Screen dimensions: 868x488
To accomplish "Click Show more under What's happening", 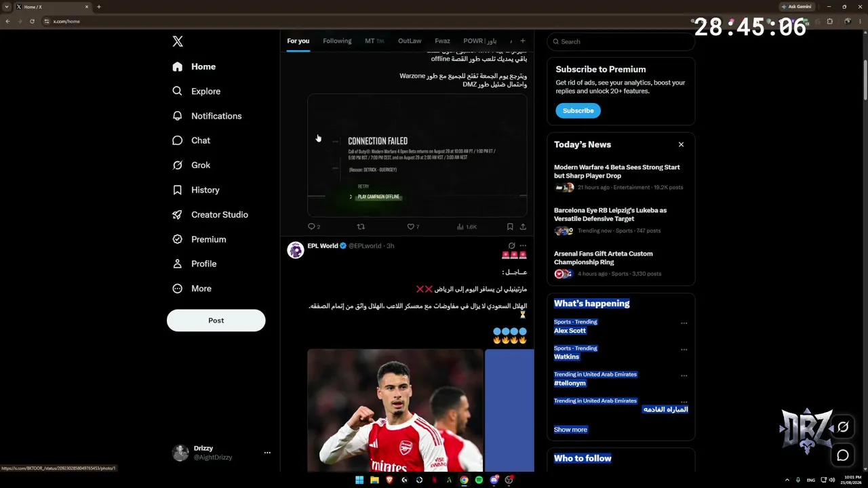I will coord(570,430).
